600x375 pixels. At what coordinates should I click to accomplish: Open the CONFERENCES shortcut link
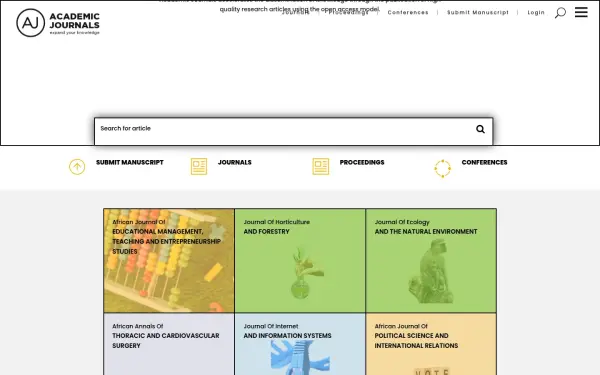point(484,162)
